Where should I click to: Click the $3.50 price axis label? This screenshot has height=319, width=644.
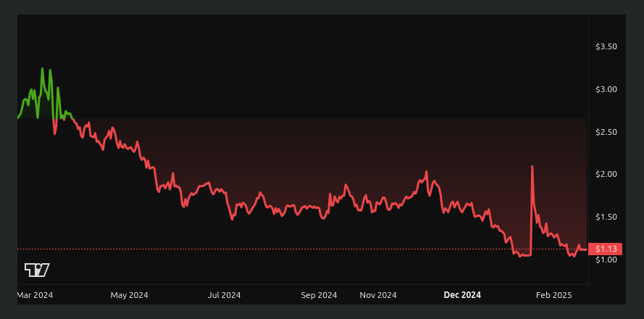point(606,47)
